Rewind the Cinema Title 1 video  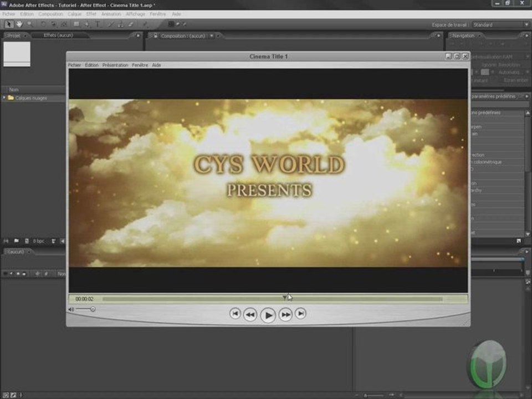tap(250, 315)
